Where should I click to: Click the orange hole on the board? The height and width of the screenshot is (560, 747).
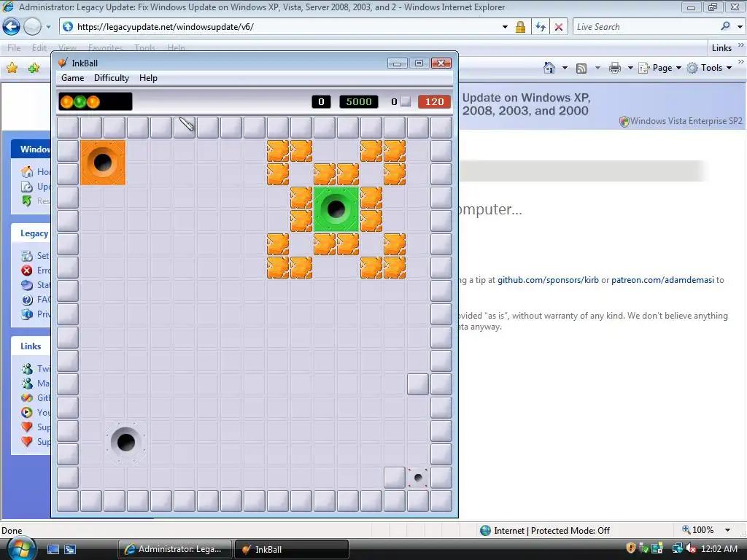[x=103, y=163]
